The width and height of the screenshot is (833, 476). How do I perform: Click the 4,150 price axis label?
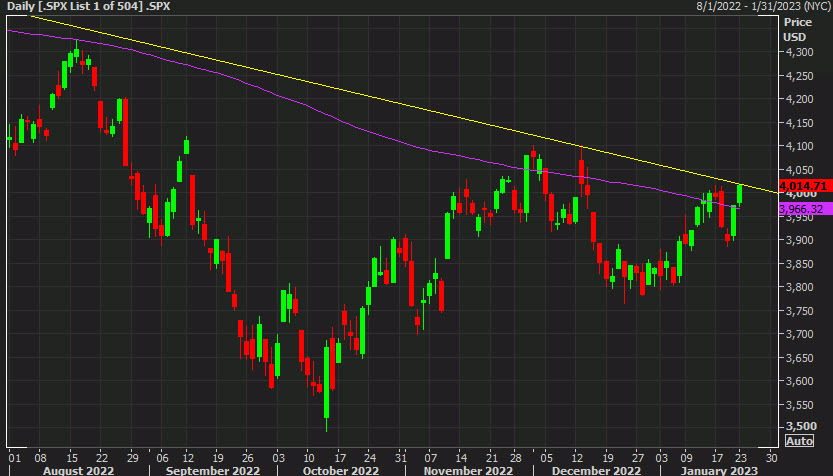click(800, 123)
